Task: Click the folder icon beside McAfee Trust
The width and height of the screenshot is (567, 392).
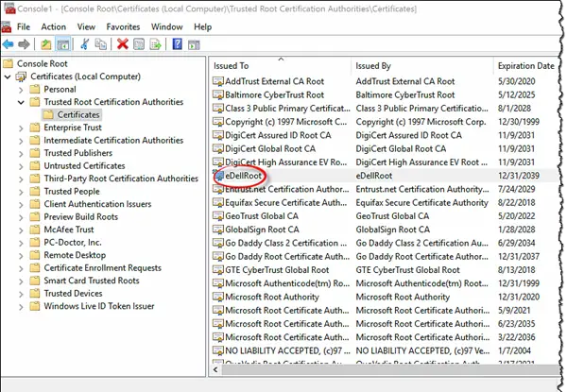Action: (35, 230)
